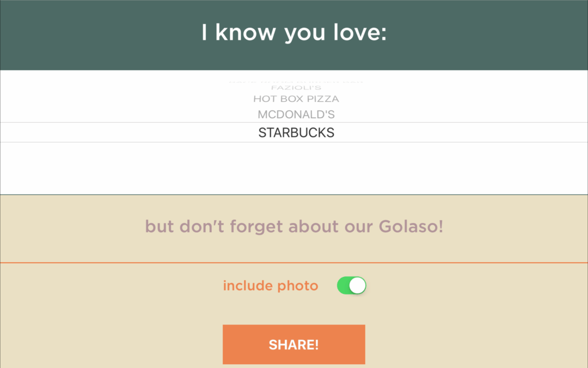Click the white knob of the photo switch
This screenshot has width=588, height=368.
pyautogui.click(x=357, y=286)
